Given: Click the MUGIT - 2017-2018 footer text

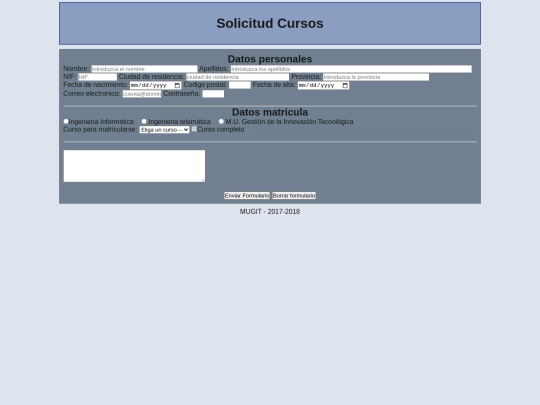Looking at the screenshot, I should pos(270,211).
